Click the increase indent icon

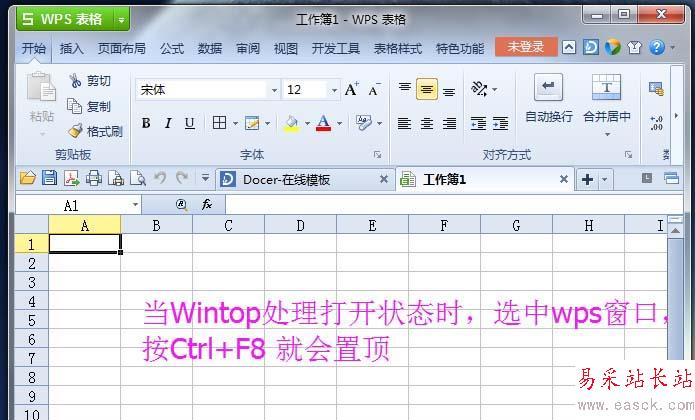point(500,123)
